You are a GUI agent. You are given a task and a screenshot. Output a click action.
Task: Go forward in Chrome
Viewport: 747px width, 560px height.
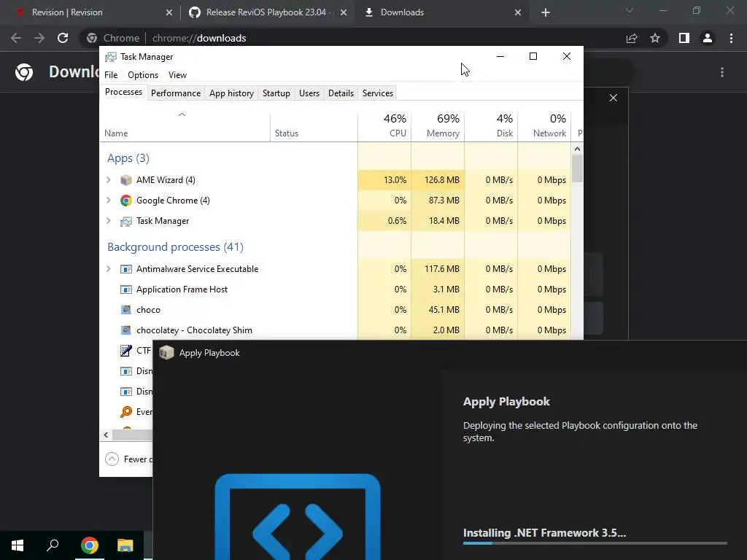[39, 38]
